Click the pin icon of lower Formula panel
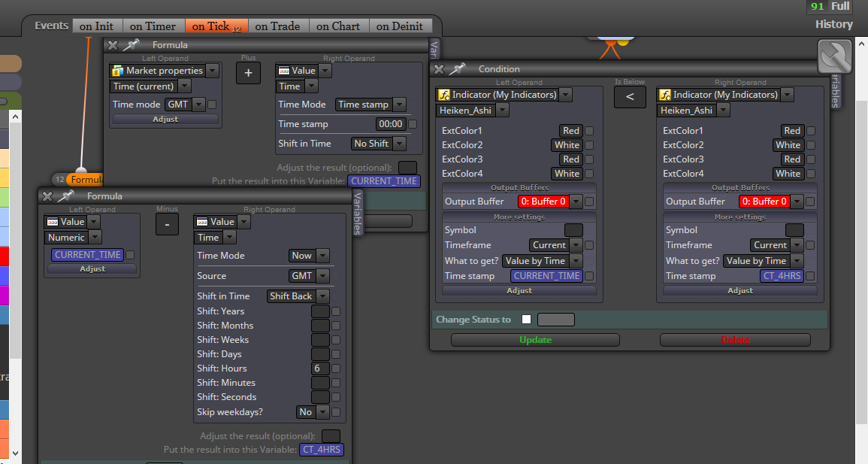This screenshot has height=464, width=868. [x=65, y=196]
